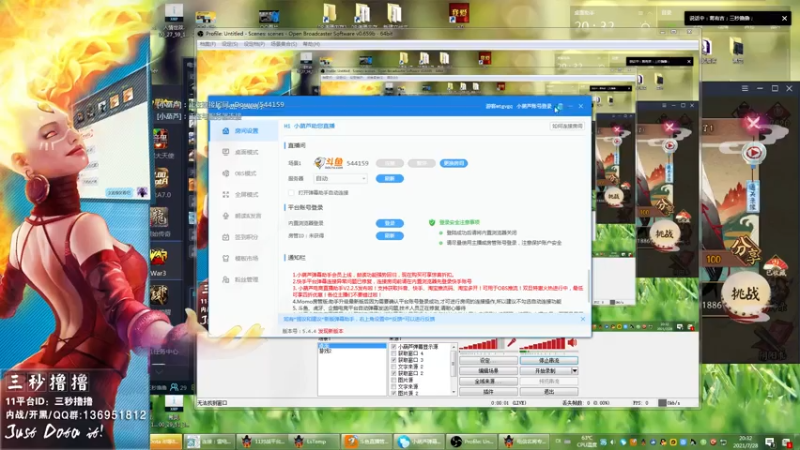Click blue change-room button beside 544159

click(x=453, y=163)
